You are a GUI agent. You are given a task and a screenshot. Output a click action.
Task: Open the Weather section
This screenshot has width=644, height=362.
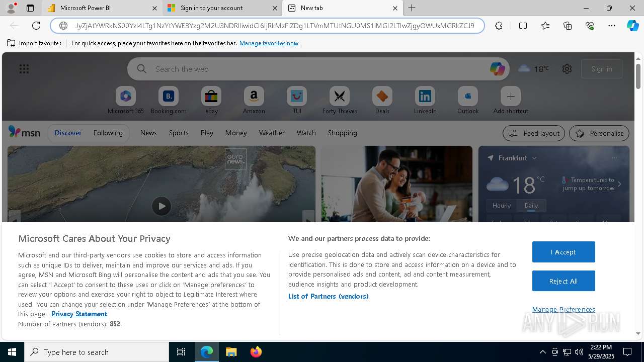[x=272, y=133]
